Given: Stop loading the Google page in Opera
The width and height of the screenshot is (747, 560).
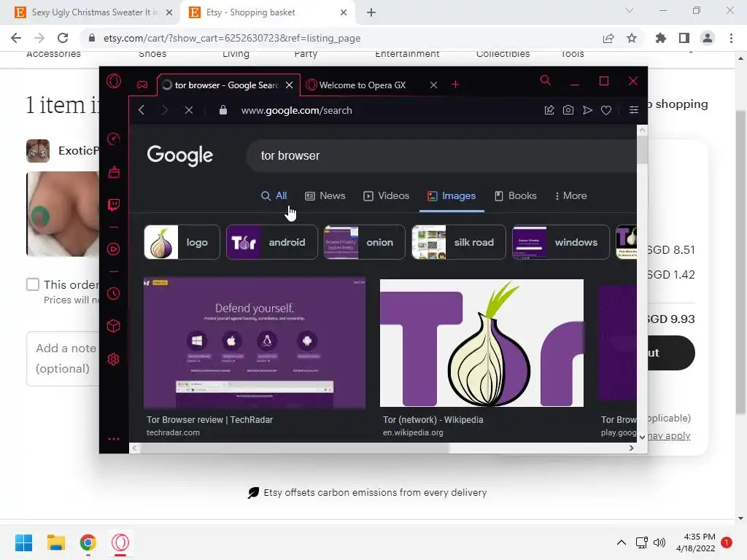Looking at the screenshot, I should tap(189, 111).
